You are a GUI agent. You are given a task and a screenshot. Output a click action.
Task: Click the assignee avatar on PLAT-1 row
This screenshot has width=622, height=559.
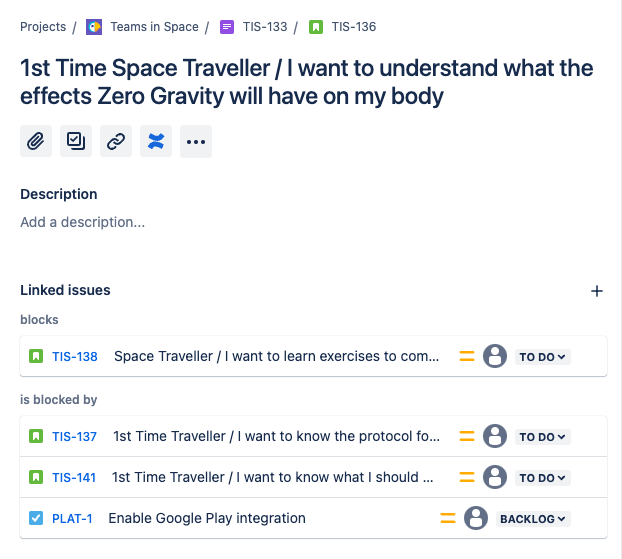(476, 518)
